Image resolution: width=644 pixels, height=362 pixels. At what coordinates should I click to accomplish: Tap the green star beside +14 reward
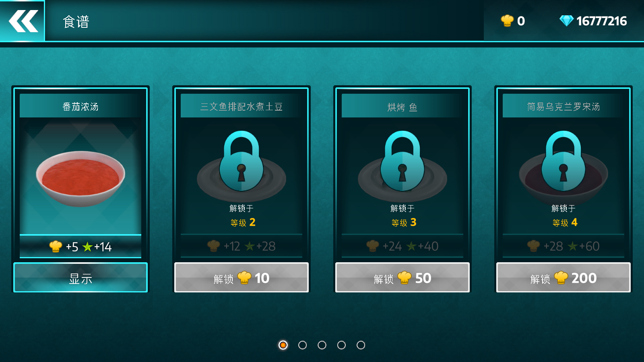pos(87,247)
